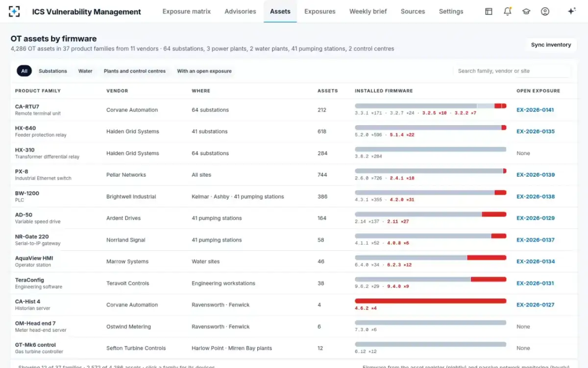
Task: Show only families with an open exposure
Action: click(x=204, y=71)
